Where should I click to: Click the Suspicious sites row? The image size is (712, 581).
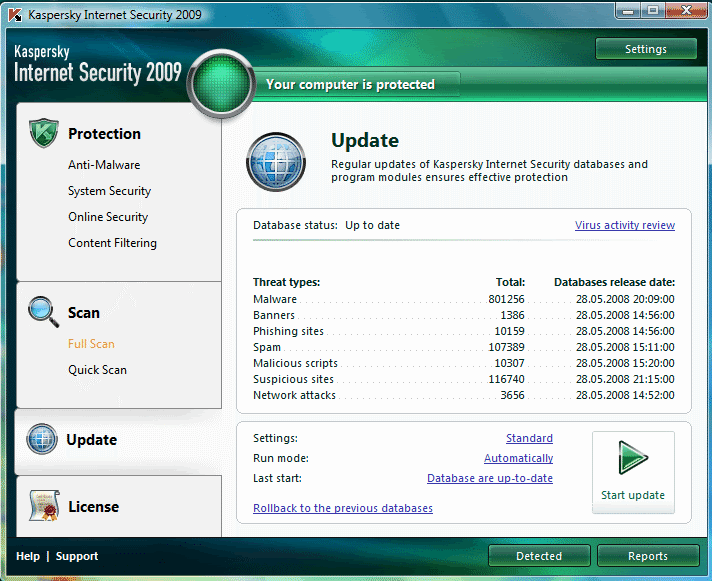pyautogui.click(x=464, y=379)
